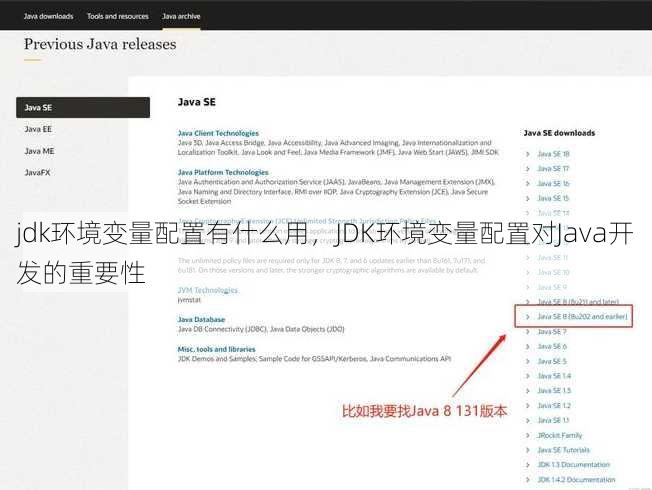Viewport: 652px width, 490px height.
Task: Open the Java SE 10 download link
Action: (x=553, y=272)
